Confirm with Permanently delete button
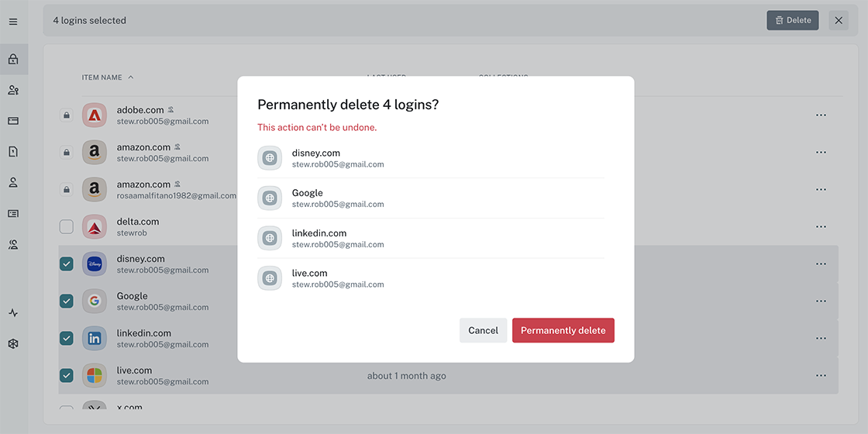This screenshot has height=434, width=868. [563, 330]
